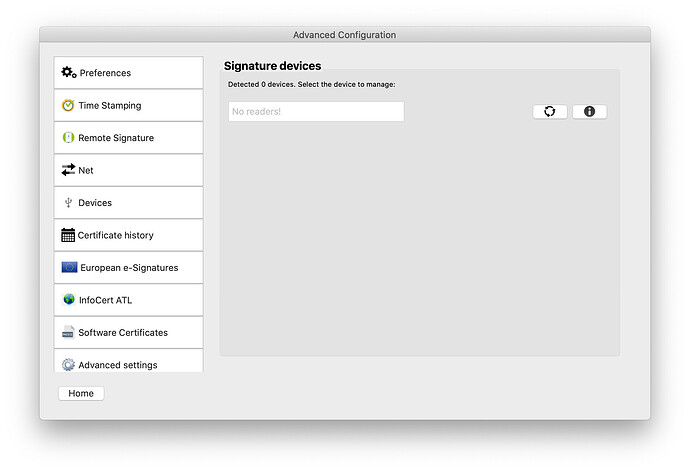Click the calendar icon for Certificate history
Screen dimensions: 690x472
68,235
